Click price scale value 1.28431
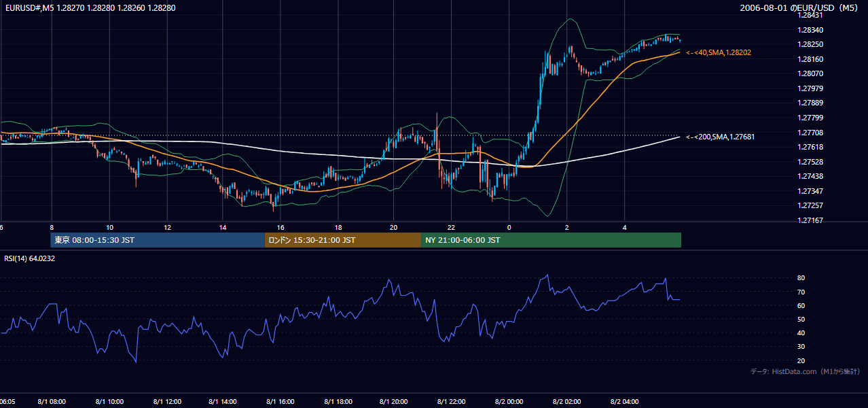 [810, 15]
